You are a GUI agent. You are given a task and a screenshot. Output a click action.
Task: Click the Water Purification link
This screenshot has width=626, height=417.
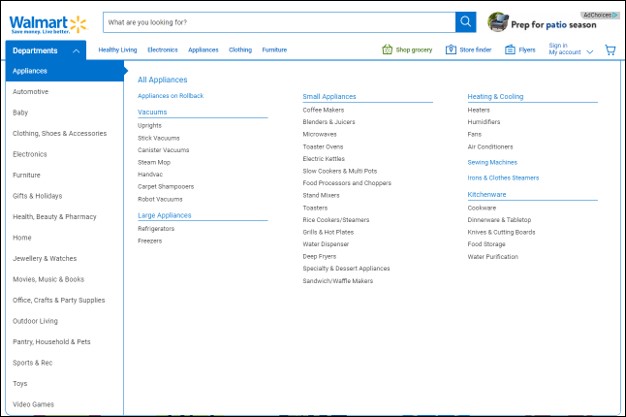493,256
